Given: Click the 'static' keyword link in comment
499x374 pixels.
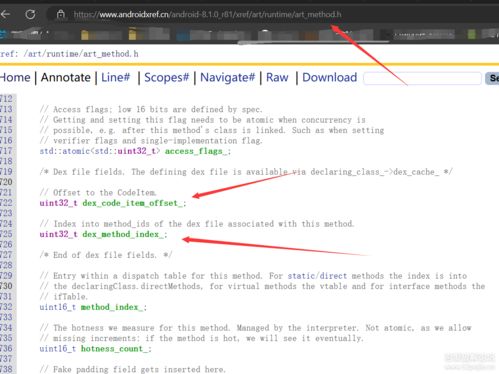Looking at the screenshot, I should [301, 276].
